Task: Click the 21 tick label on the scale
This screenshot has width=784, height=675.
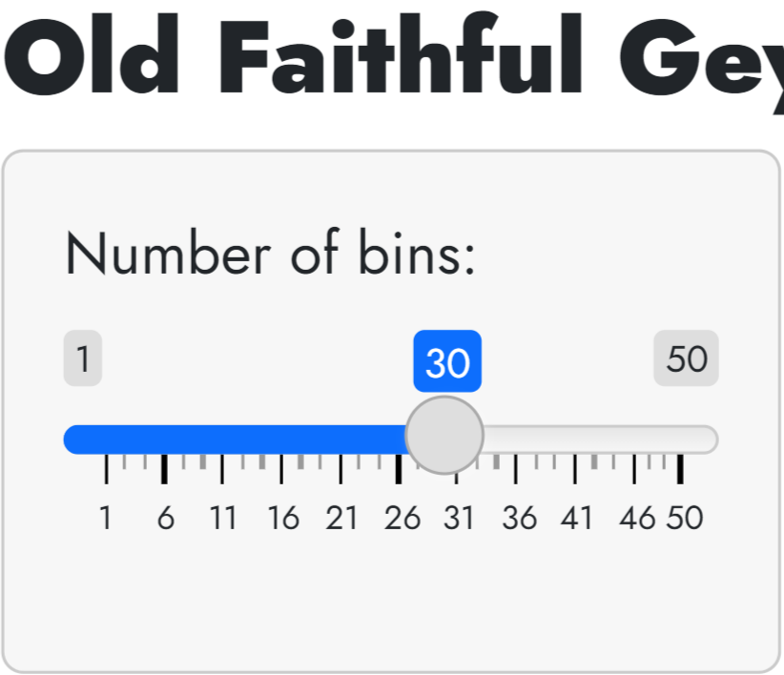Action: click(x=340, y=519)
